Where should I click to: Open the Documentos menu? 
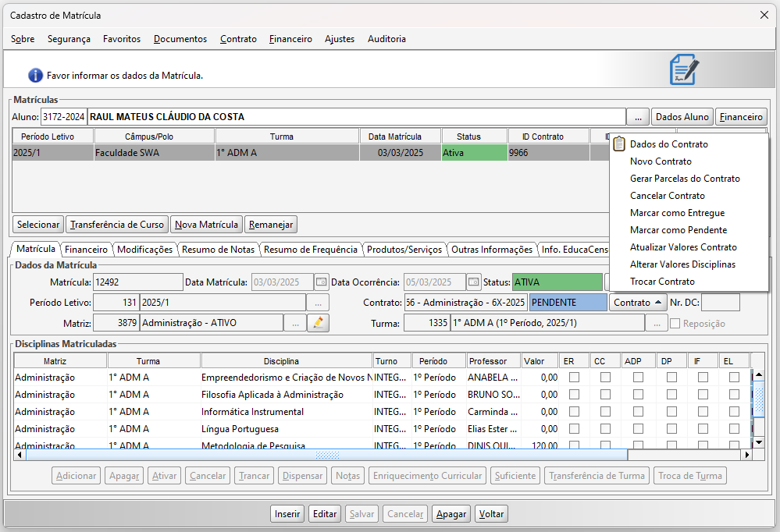pos(180,39)
